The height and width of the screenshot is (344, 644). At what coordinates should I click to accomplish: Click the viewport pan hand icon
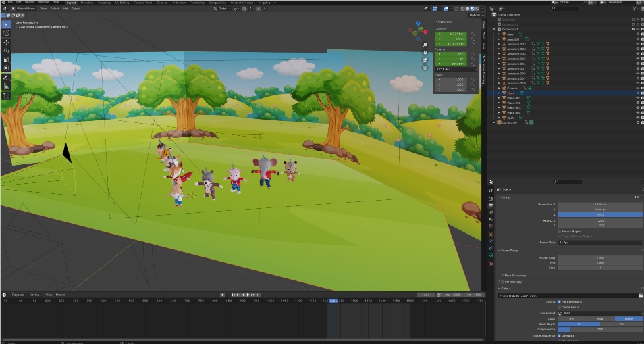click(x=425, y=52)
